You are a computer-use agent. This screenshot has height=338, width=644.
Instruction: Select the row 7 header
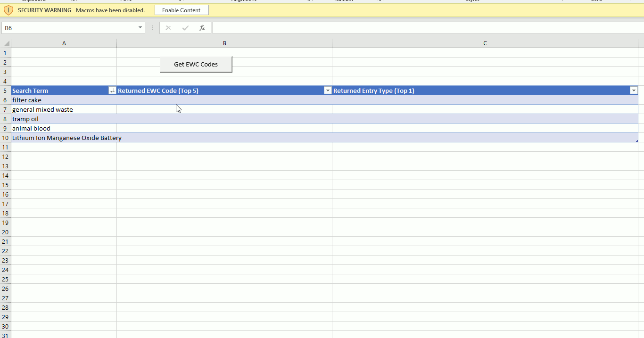[6, 109]
